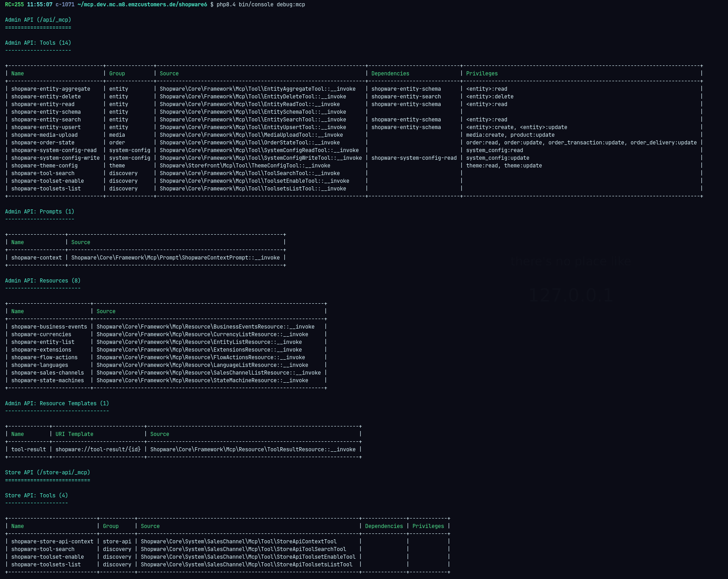Screen dimensions: 728x579
Task: Click the "EntityAggregateTool::__invoke" source cell
Action: tap(258, 89)
